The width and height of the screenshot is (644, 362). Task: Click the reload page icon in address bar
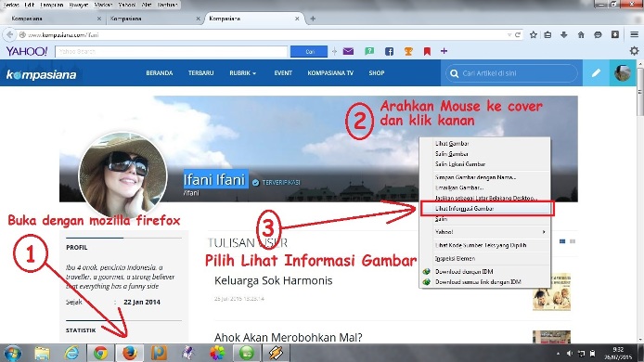pyautogui.click(x=518, y=35)
